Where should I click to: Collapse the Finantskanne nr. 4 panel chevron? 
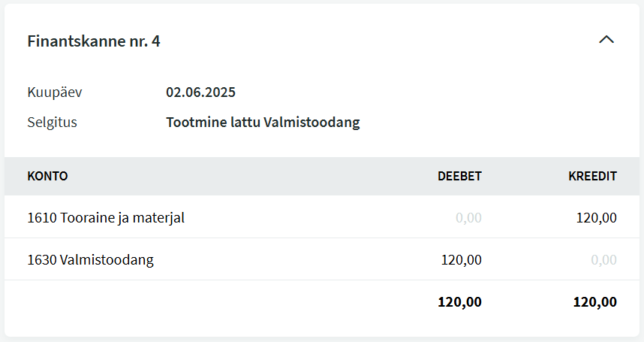[606, 41]
